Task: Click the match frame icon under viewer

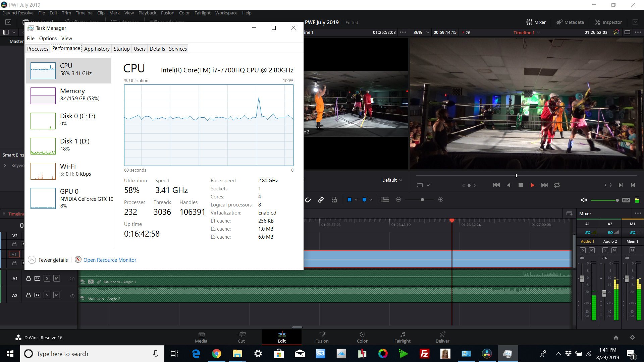Action: point(608,185)
